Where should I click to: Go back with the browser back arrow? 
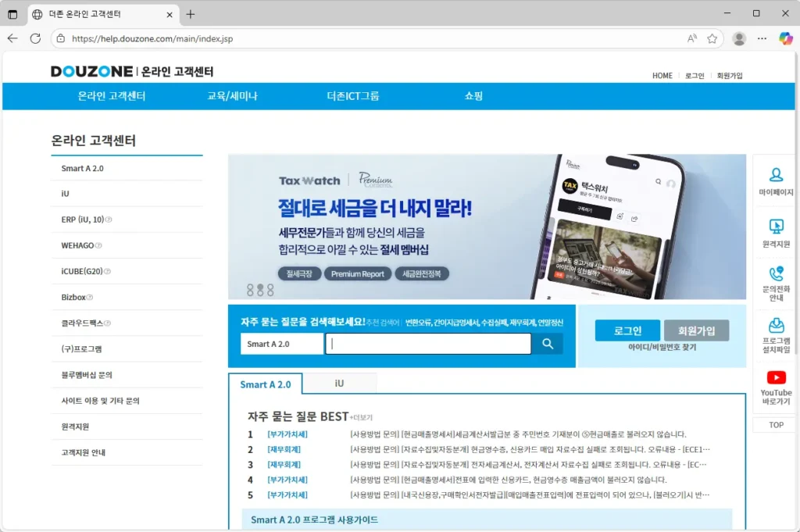12,39
